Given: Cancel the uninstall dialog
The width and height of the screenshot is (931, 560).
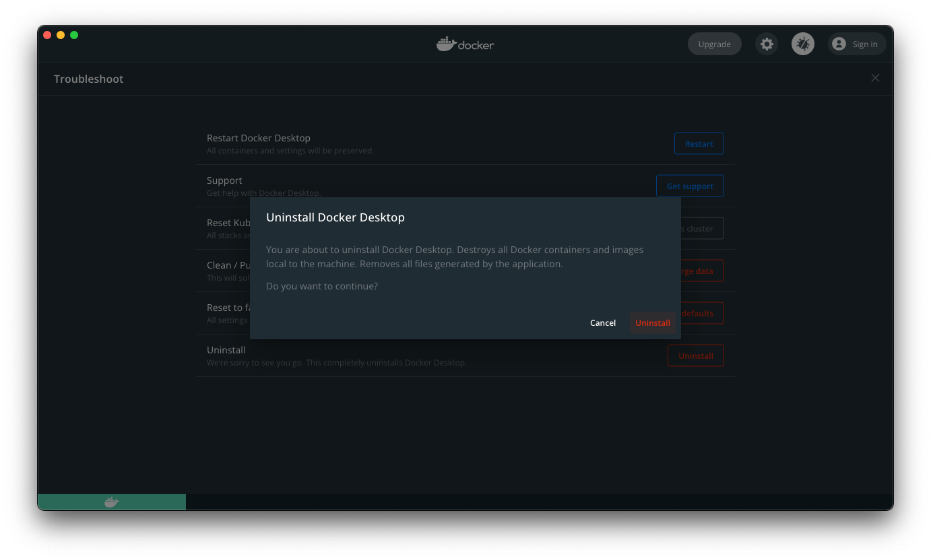Looking at the screenshot, I should click(x=603, y=323).
